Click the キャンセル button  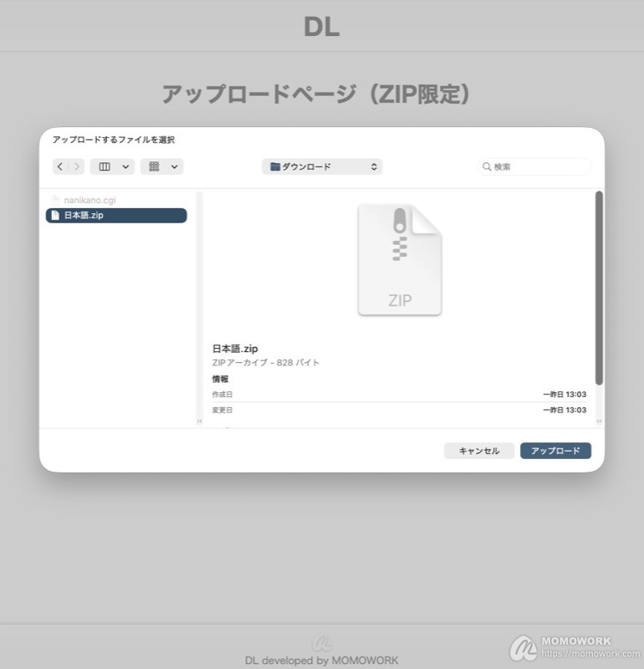point(479,451)
